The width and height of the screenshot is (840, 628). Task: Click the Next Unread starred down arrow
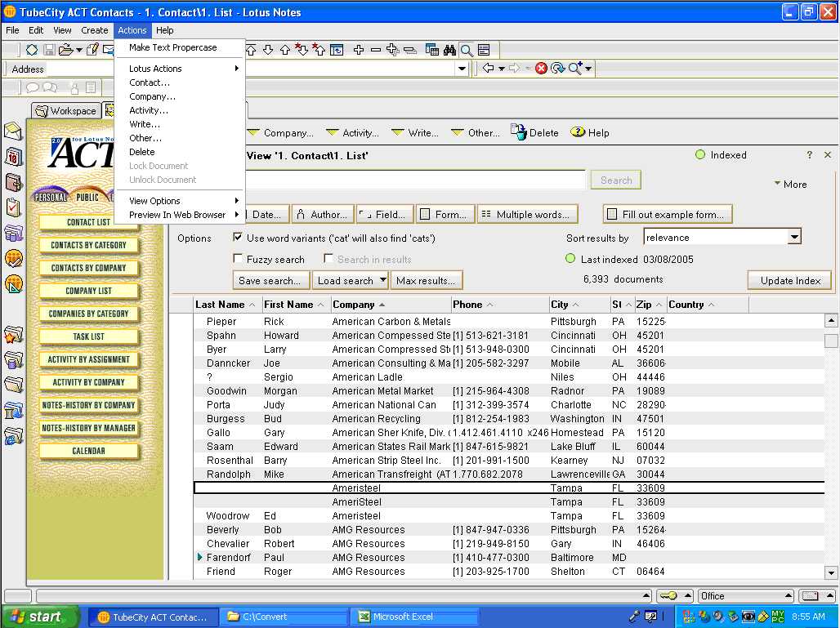(302, 50)
